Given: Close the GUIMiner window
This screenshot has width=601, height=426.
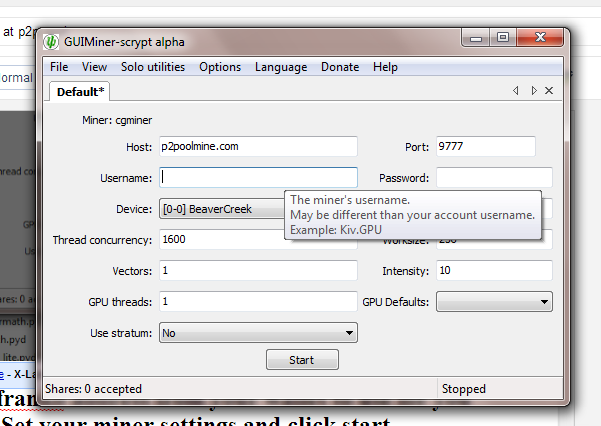Looking at the screenshot, I should point(540,37).
